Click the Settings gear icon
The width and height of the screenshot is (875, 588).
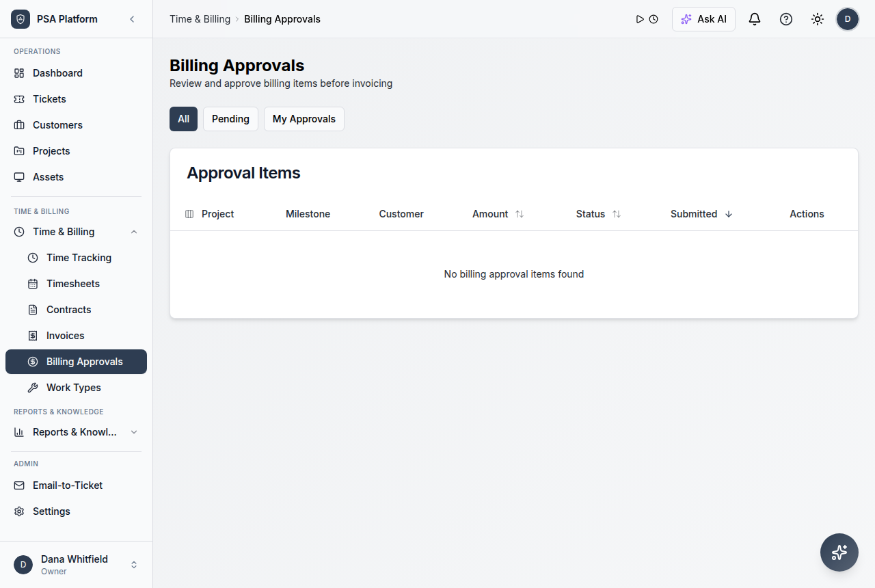coord(19,511)
